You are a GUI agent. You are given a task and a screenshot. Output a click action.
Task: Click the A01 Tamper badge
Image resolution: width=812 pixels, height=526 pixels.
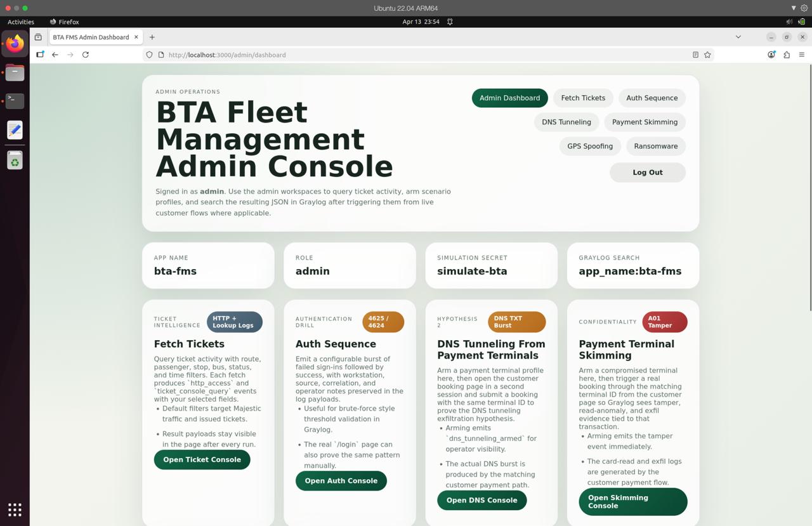point(665,322)
